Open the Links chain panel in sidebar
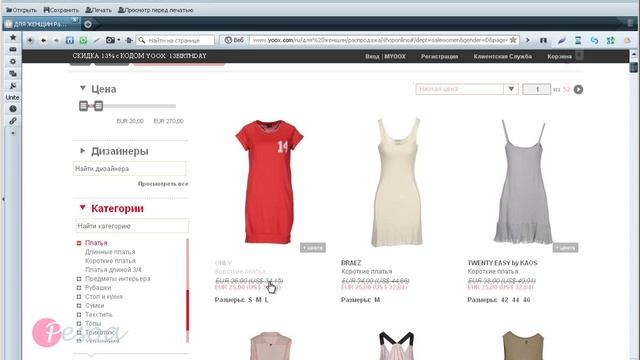640x360 pixels. (13, 121)
